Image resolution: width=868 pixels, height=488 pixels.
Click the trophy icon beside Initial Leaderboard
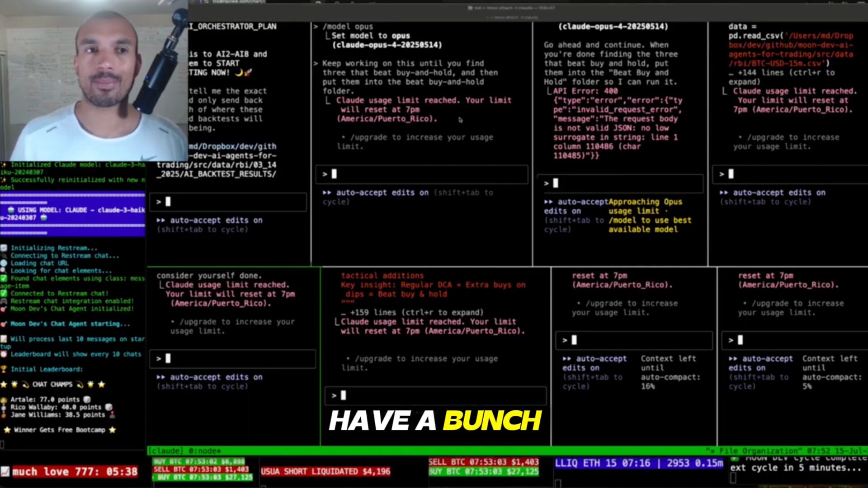4,369
